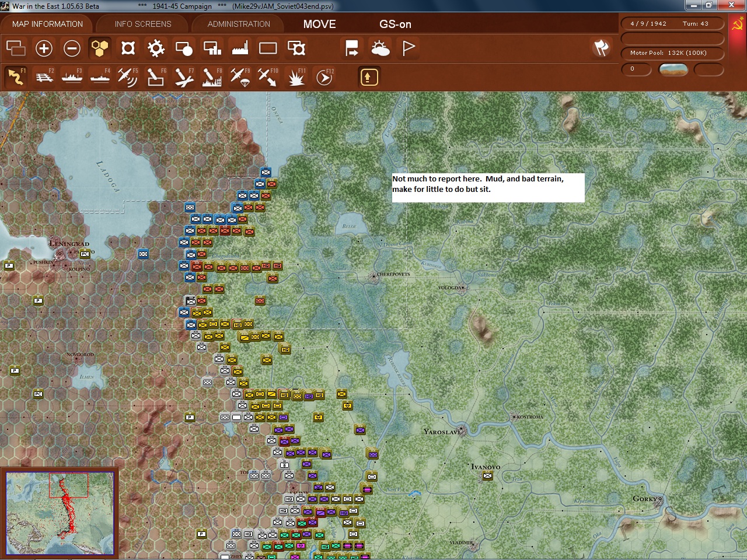Click the Yaroslavl city label
Screen dimensions: 747x560
441,432
